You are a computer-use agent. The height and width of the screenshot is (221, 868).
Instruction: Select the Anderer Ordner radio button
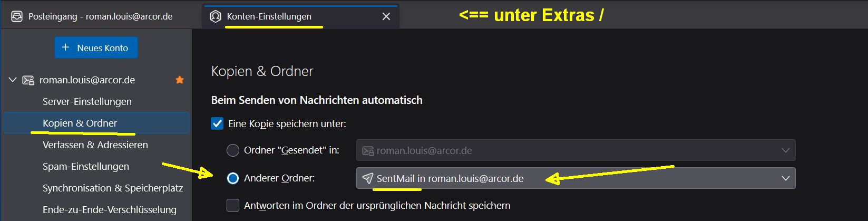[233, 178]
